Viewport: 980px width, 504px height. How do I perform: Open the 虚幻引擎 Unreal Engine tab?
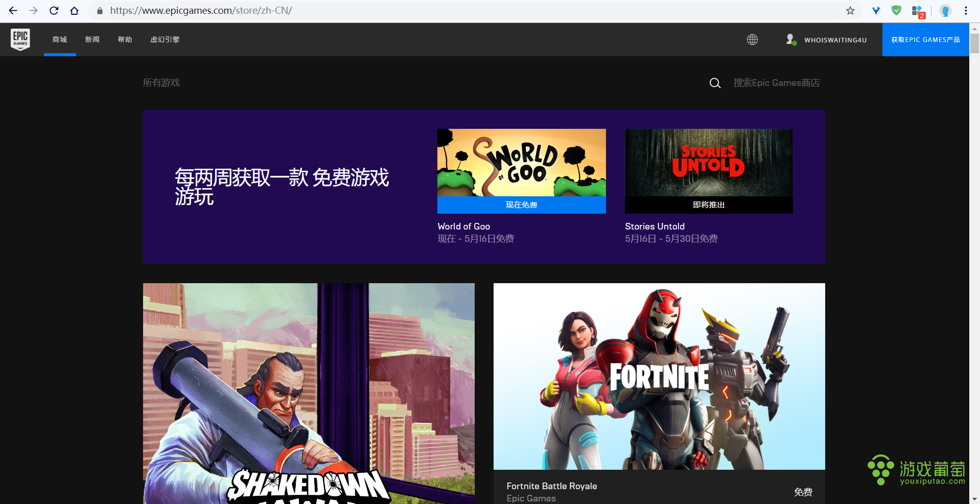click(x=165, y=39)
